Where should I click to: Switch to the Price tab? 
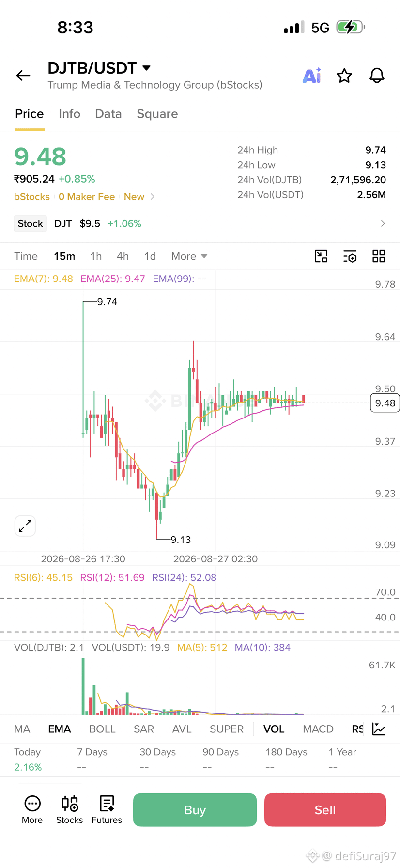point(30,114)
